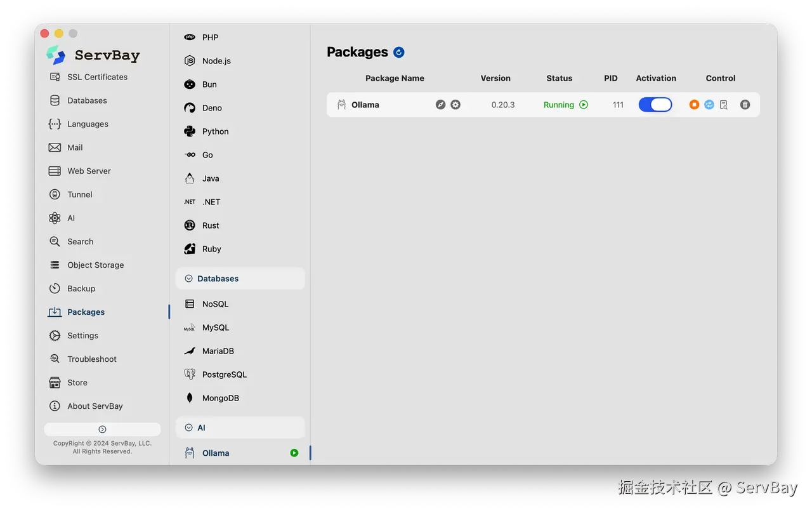Click the Object Storage icon
Viewport: 812px width, 511px height.
point(55,265)
